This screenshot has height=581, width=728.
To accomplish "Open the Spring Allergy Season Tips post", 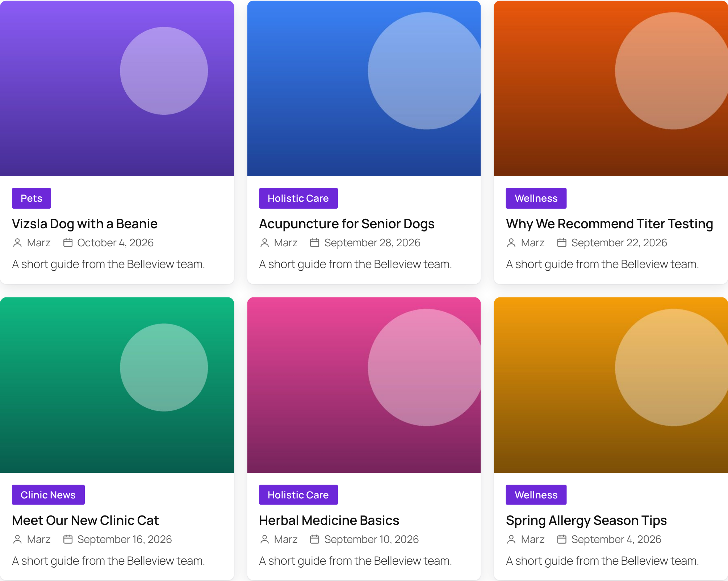I will click(x=586, y=521).
